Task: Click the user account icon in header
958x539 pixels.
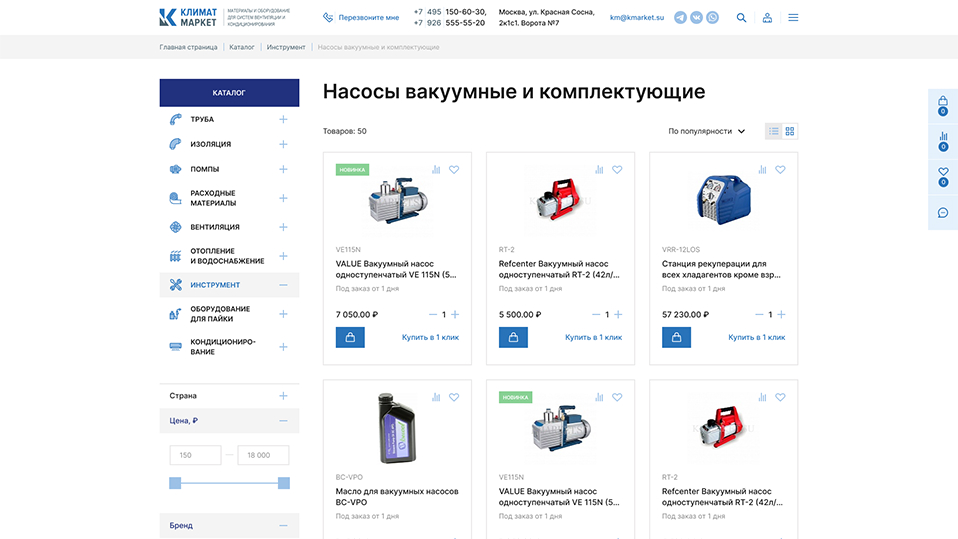Action: 767,17
